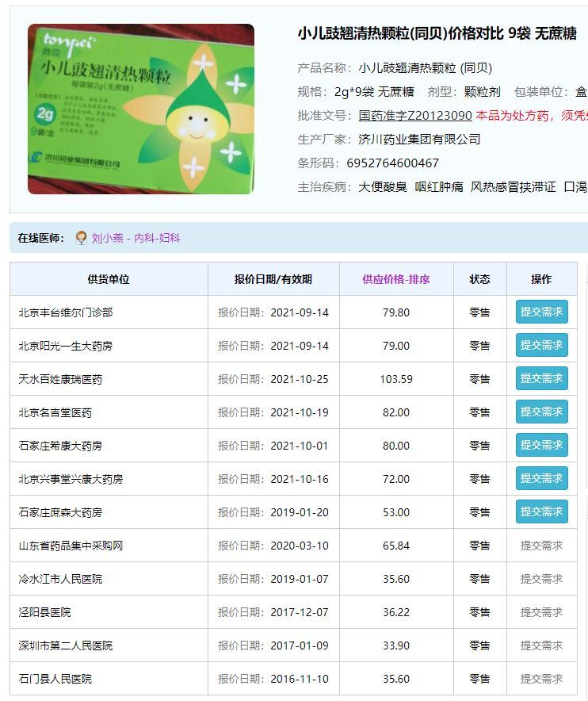Click dosage form 颗粒剂
This screenshot has width=588, height=701.
point(482,92)
